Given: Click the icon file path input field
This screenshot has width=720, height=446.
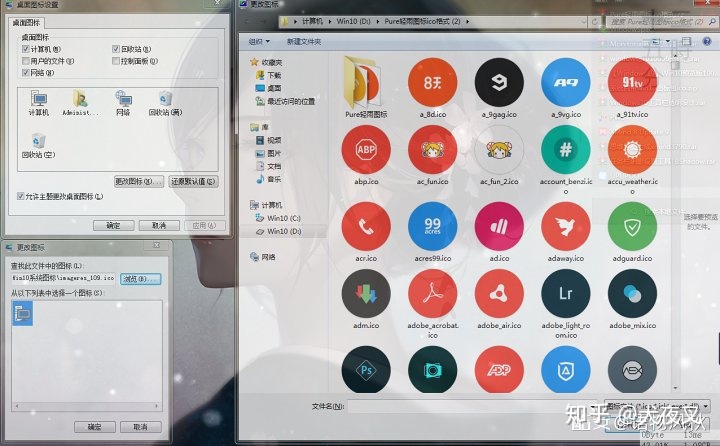Looking at the screenshot, I should tap(63, 278).
